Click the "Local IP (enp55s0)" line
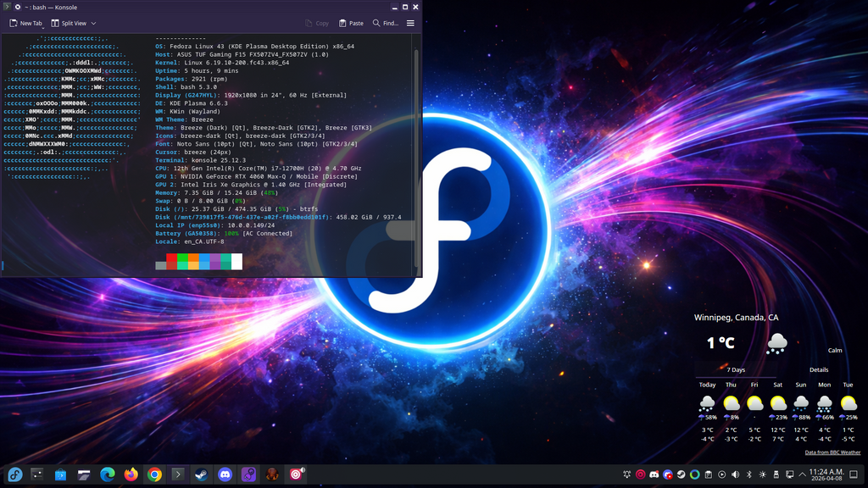Image resolution: width=868 pixels, height=488 pixels. pyautogui.click(x=214, y=225)
